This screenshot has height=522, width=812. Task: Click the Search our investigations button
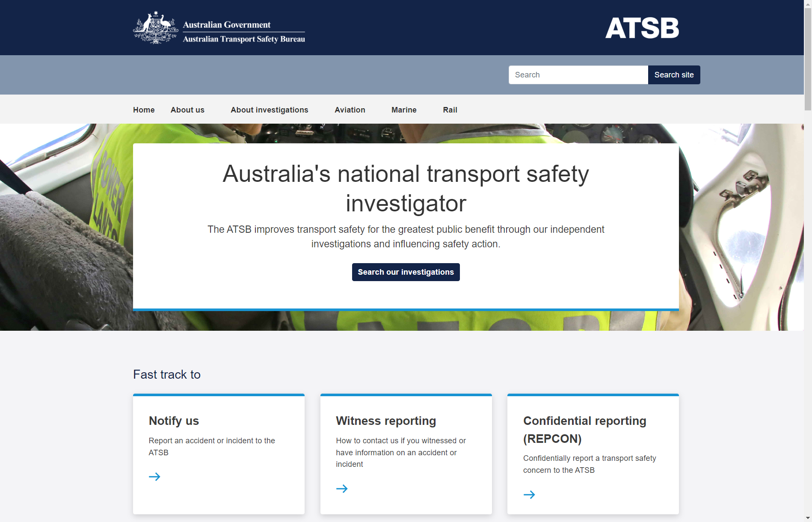click(406, 272)
